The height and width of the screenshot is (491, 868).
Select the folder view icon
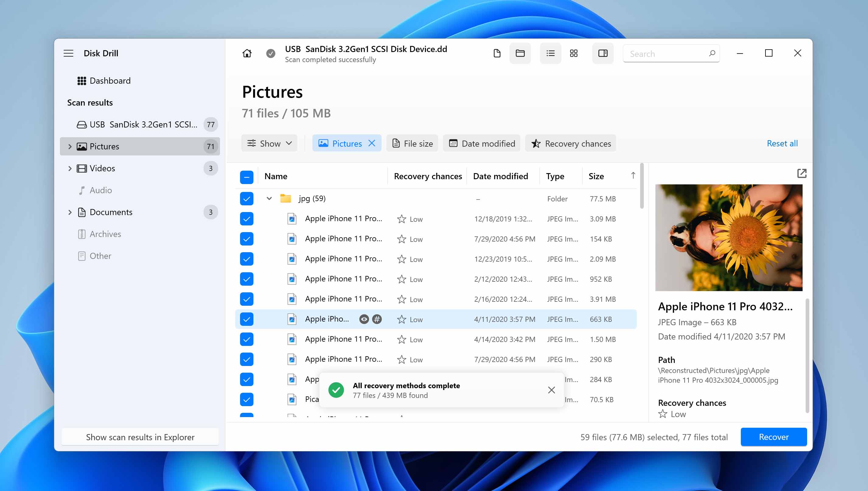coord(520,53)
